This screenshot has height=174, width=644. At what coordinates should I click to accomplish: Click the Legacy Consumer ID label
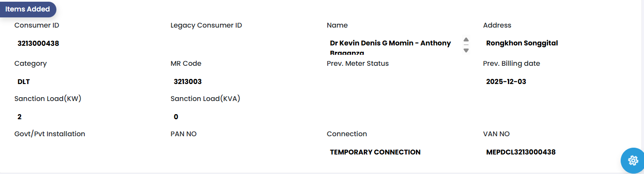tap(206, 25)
